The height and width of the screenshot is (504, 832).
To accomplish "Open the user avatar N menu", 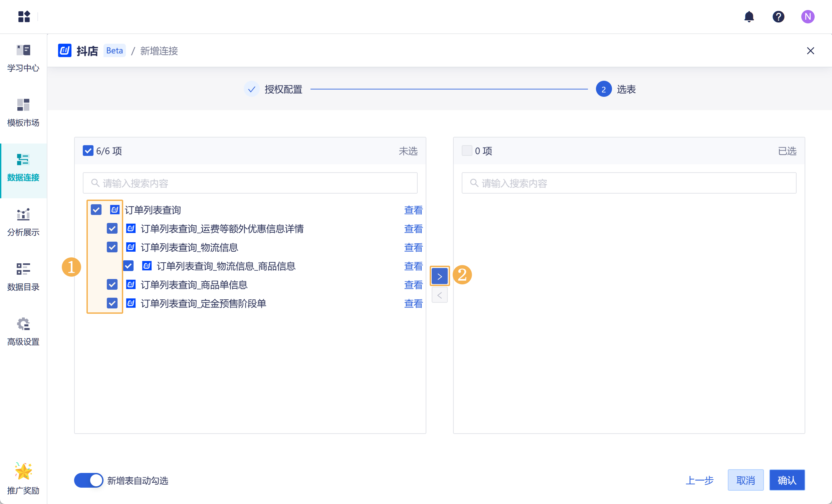I will point(807,17).
